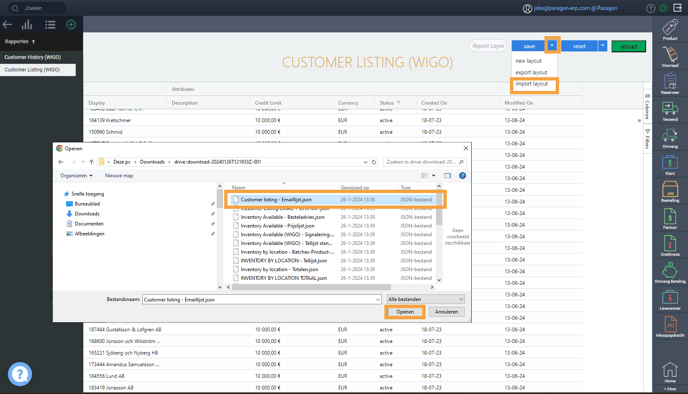Viewport: 688px width, 394px height.
Task: Expand the Bestandsnaam history dropdown arrow
Action: tap(378, 300)
